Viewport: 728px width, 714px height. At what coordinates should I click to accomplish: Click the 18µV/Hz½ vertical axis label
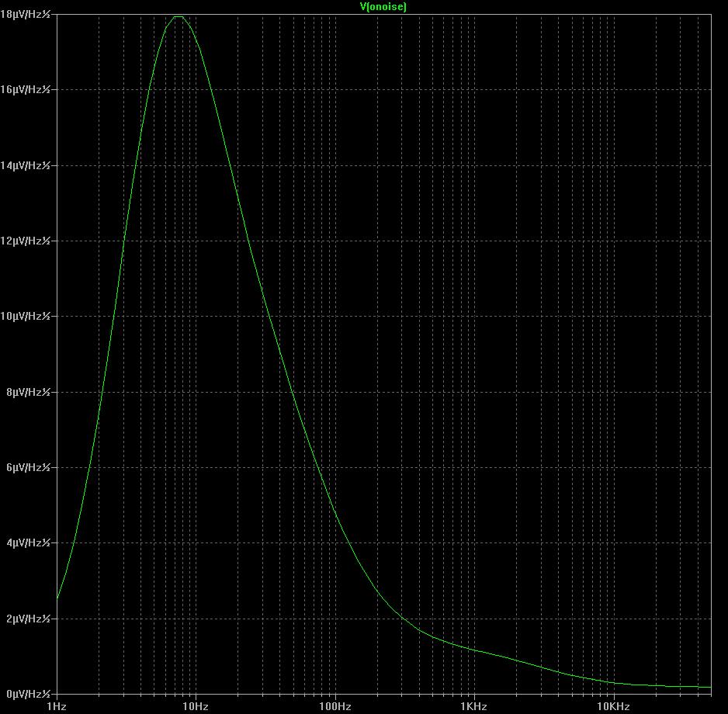pos(25,14)
